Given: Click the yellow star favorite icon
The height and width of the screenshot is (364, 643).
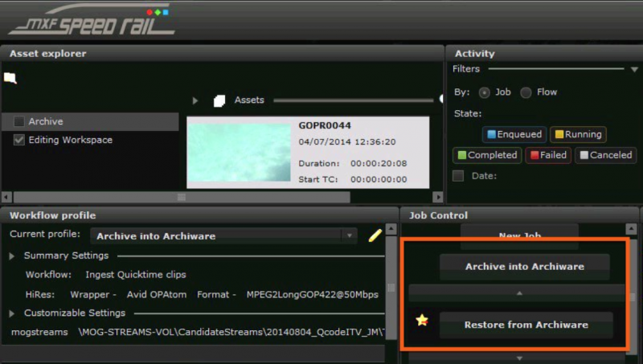Looking at the screenshot, I should (422, 320).
